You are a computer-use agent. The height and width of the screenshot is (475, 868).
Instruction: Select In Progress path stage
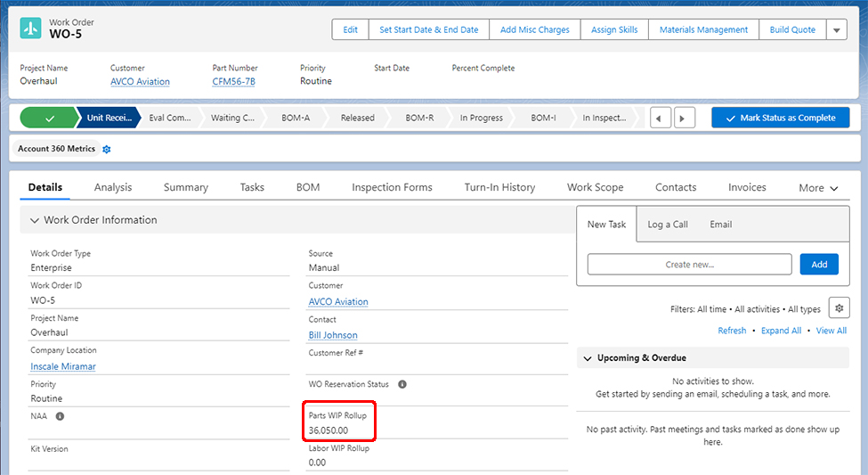pos(482,118)
